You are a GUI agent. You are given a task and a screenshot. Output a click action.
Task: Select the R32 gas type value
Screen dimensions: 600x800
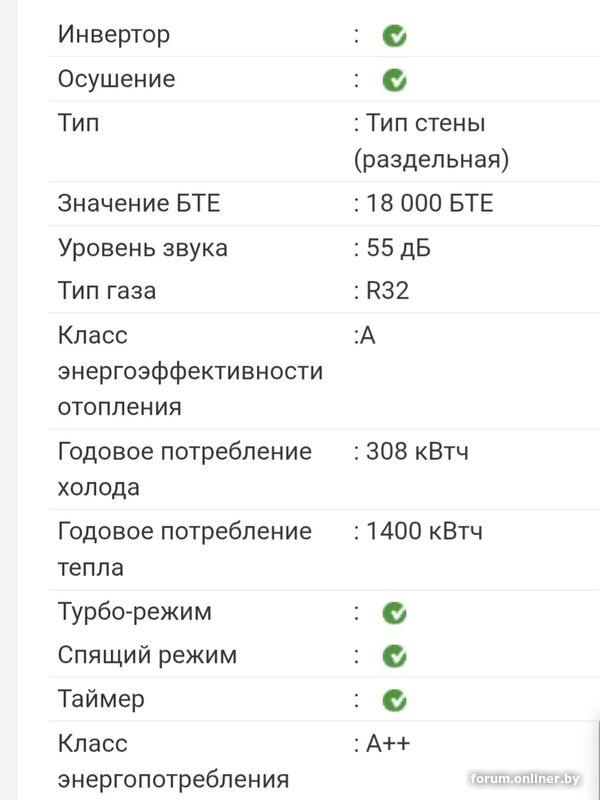(387, 291)
